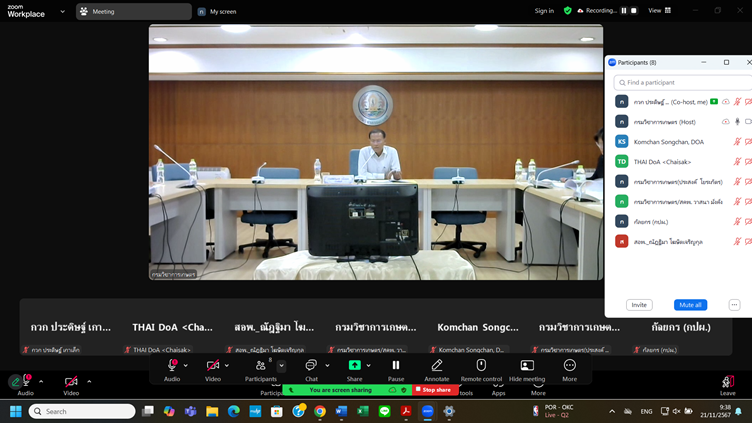
Task: Open File Explorer from the taskbar
Action: [x=212, y=411]
